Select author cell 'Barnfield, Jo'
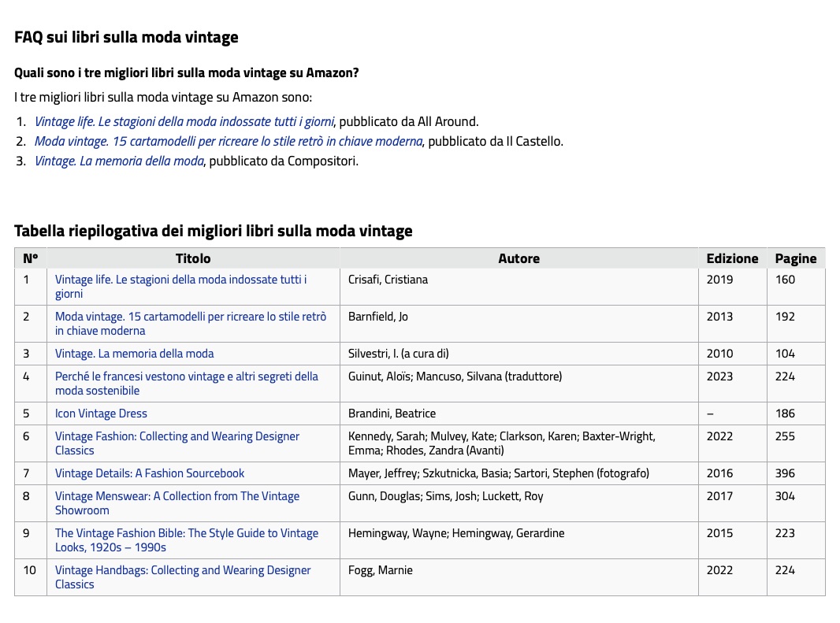840x623 pixels. (519, 324)
